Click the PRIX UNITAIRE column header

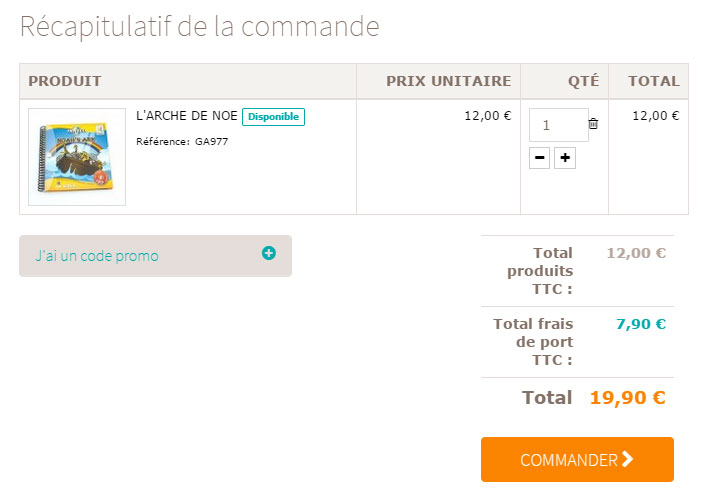[x=448, y=81]
